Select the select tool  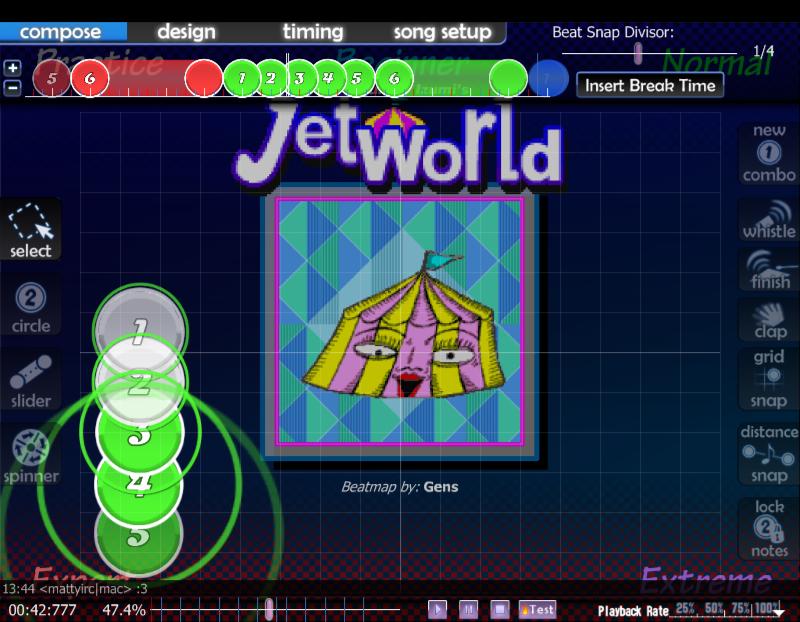(31, 229)
